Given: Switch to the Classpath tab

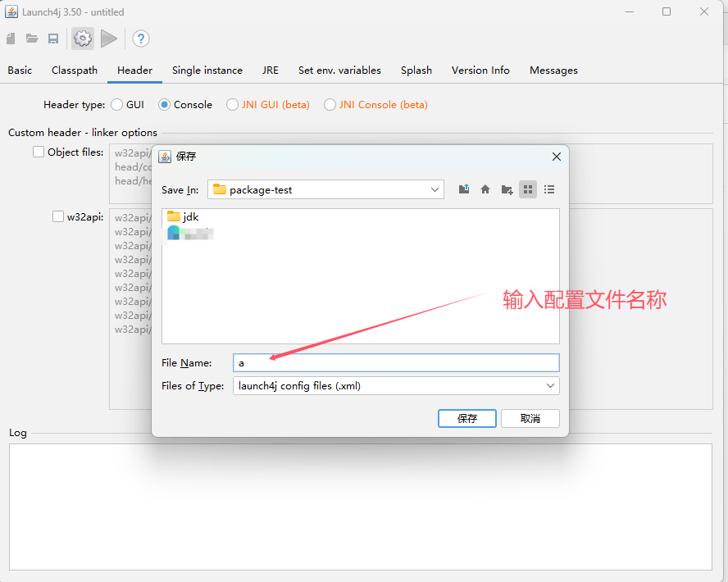Looking at the screenshot, I should pyautogui.click(x=75, y=70).
